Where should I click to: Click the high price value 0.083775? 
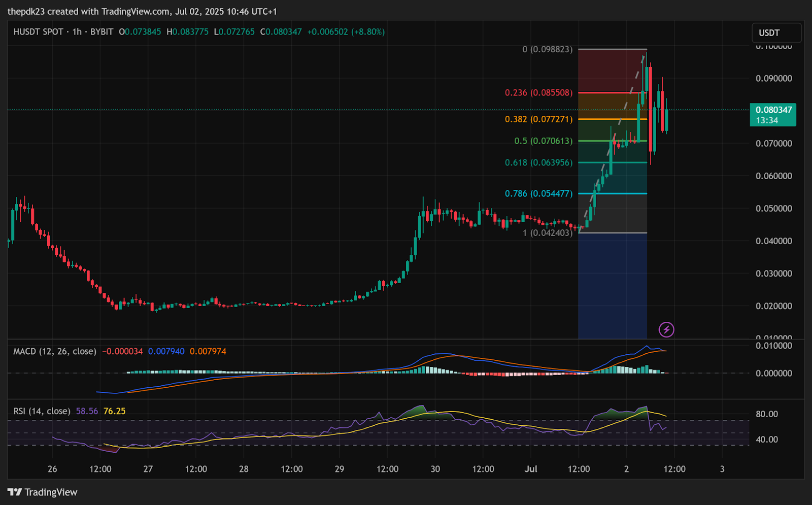[x=190, y=31]
